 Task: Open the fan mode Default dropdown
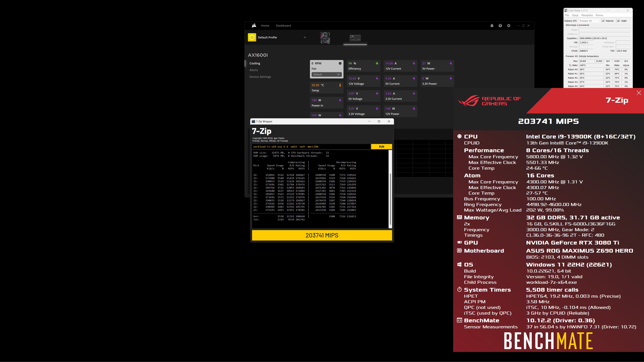(326, 74)
